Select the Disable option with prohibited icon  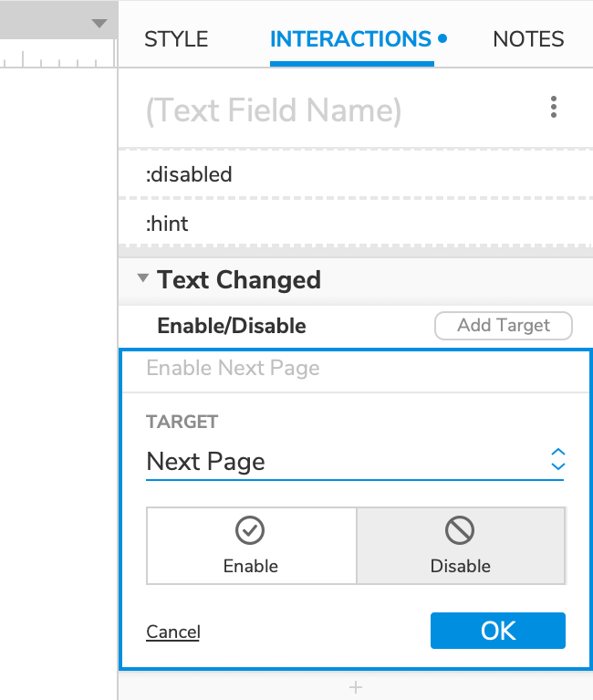pyautogui.click(x=461, y=546)
